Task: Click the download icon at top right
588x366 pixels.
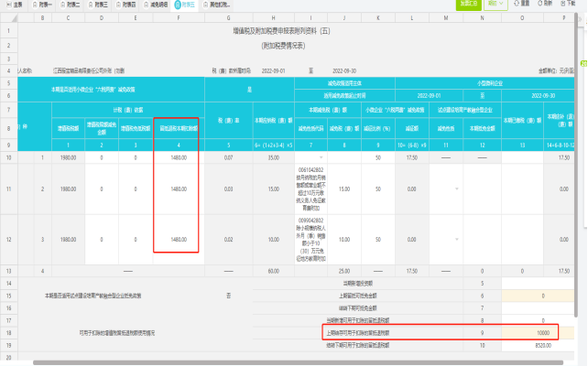Action: [x=563, y=4]
